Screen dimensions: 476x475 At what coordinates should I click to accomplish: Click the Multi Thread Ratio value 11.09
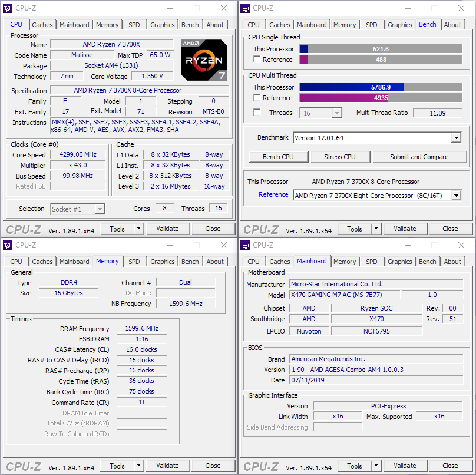(438, 113)
